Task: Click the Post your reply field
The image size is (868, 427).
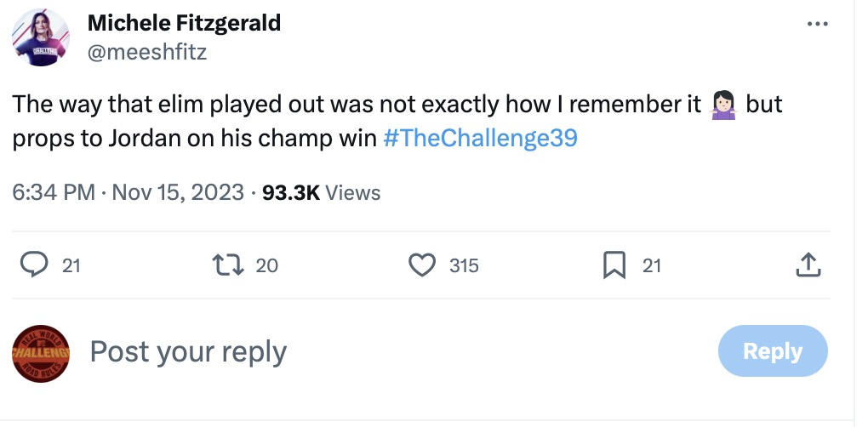Action: [188, 351]
